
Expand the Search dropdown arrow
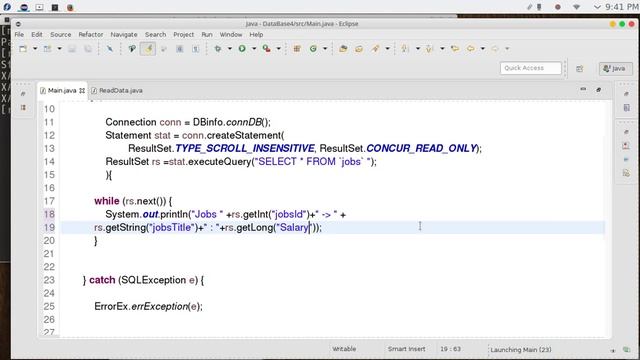[x=387, y=49]
